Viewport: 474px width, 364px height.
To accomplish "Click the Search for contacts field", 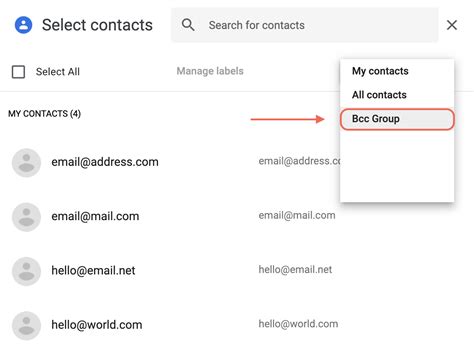I will (x=305, y=25).
